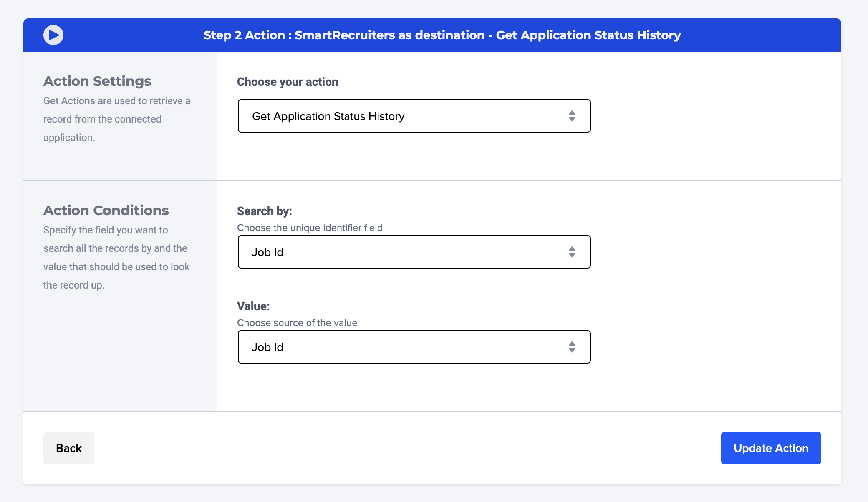Click the Action Conditions heading
This screenshot has width=868, height=502.
pyautogui.click(x=106, y=211)
